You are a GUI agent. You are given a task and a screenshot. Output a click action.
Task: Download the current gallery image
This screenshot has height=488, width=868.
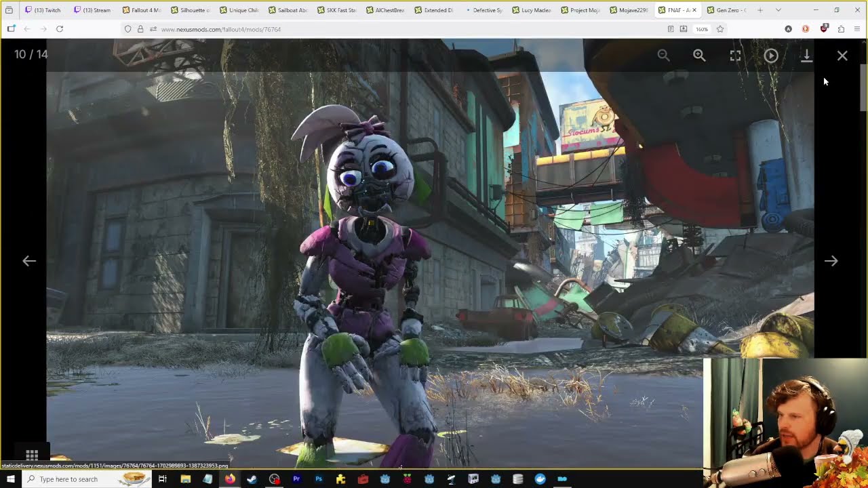click(x=806, y=56)
